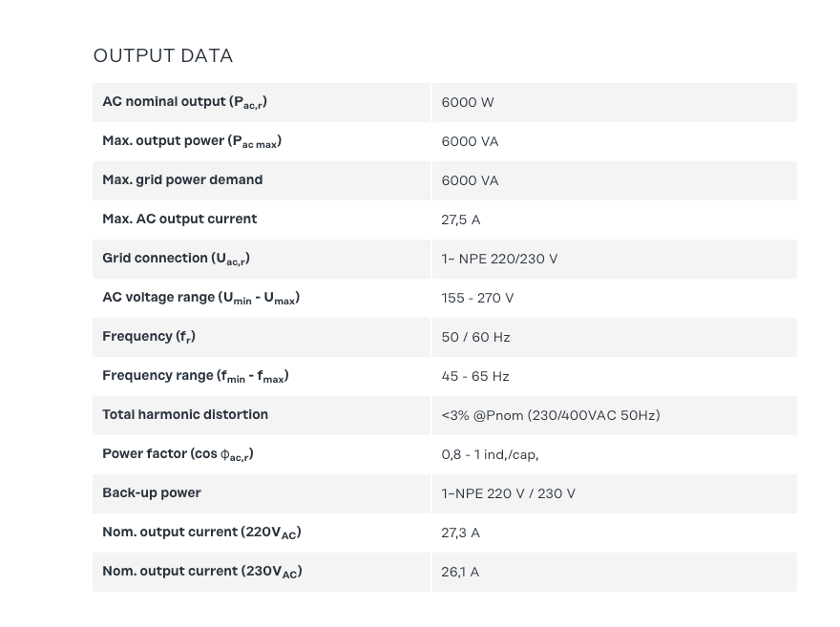Click the OUTPUT DATA section heading
The image size is (840, 627).
[x=163, y=56]
